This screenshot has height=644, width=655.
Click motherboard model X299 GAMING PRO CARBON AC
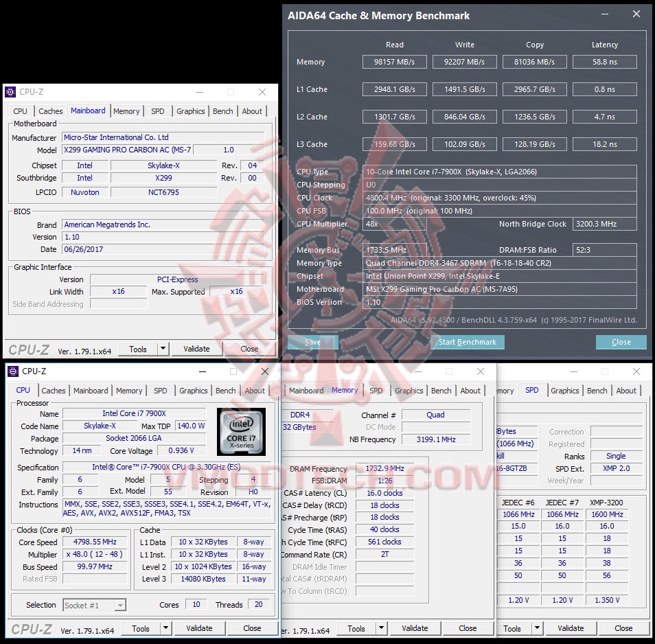pos(128,150)
